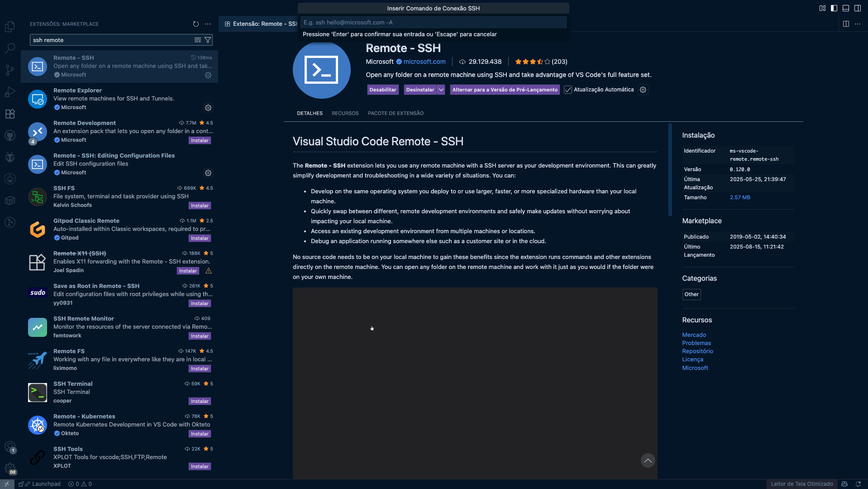
Task: Open the Explorer view in activity bar
Action: click(x=10, y=27)
